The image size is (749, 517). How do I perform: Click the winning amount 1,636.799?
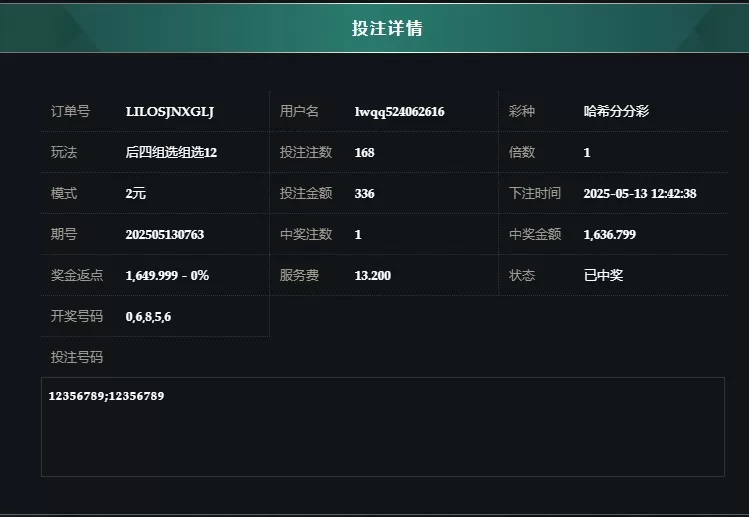tap(610, 235)
